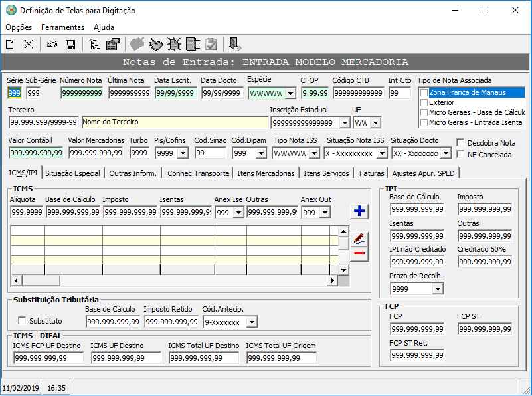Screen dimensions: 532x396
Task: Remove ICMS row with red minus icon
Action: 359,254
